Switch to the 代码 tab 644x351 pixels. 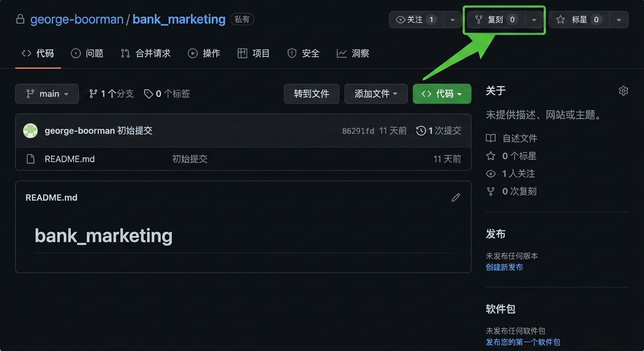point(38,53)
